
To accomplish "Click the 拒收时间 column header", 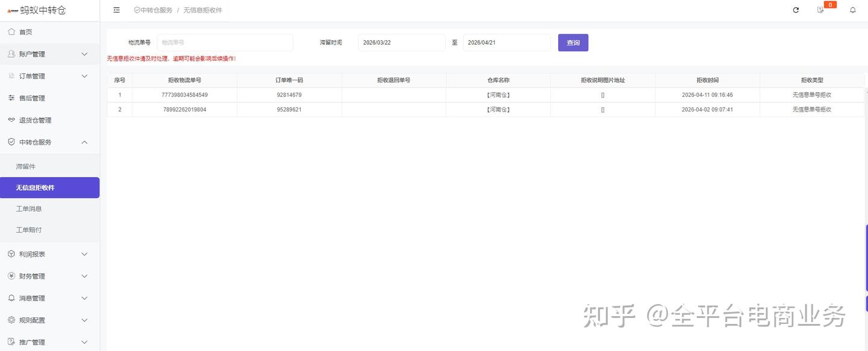I will (708, 80).
